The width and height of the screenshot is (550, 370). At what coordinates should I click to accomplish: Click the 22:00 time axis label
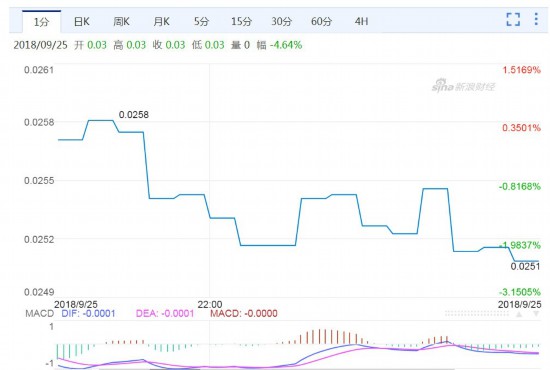[210, 304]
